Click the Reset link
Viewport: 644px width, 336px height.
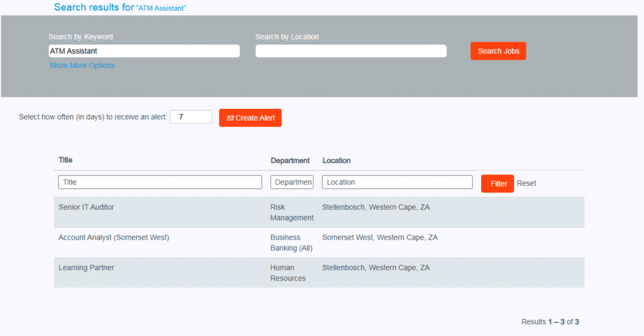[x=526, y=183]
